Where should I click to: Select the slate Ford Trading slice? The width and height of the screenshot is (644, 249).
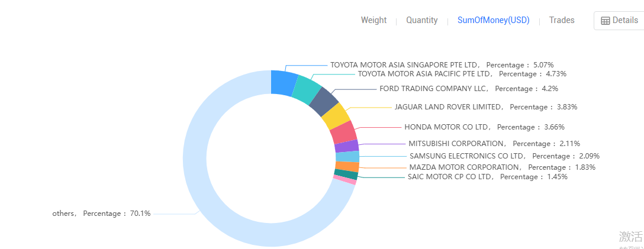pos(324,102)
